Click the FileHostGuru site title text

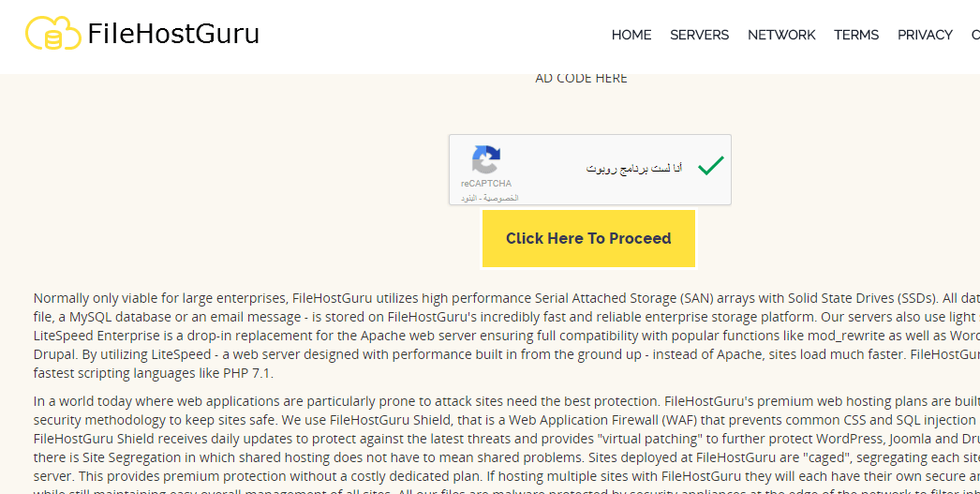pyautogui.click(x=173, y=34)
